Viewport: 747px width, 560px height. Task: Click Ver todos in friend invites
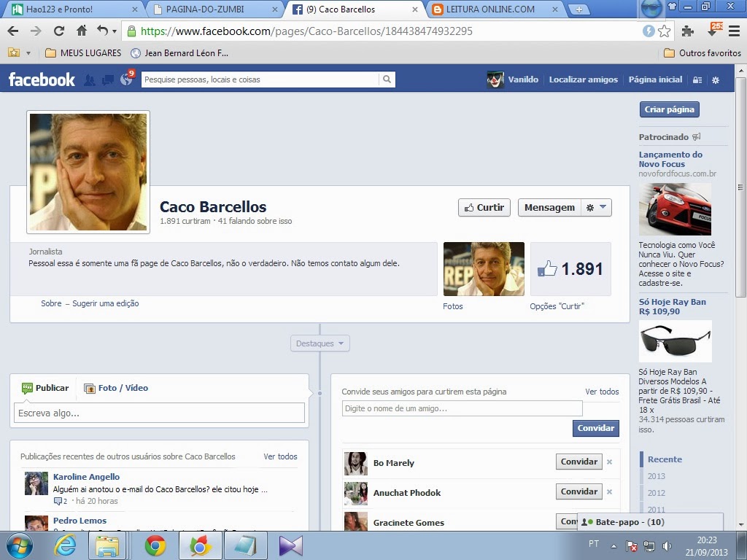click(x=602, y=392)
